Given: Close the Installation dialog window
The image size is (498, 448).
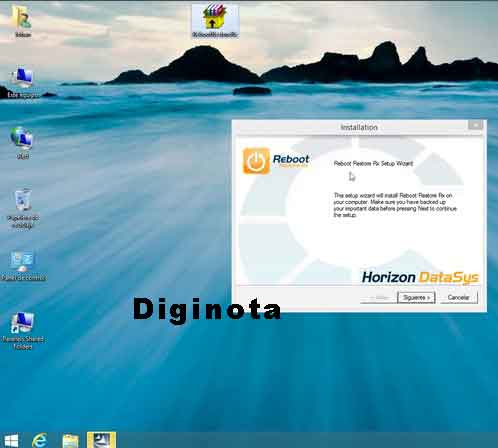Looking at the screenshot, I should point(475,125).
